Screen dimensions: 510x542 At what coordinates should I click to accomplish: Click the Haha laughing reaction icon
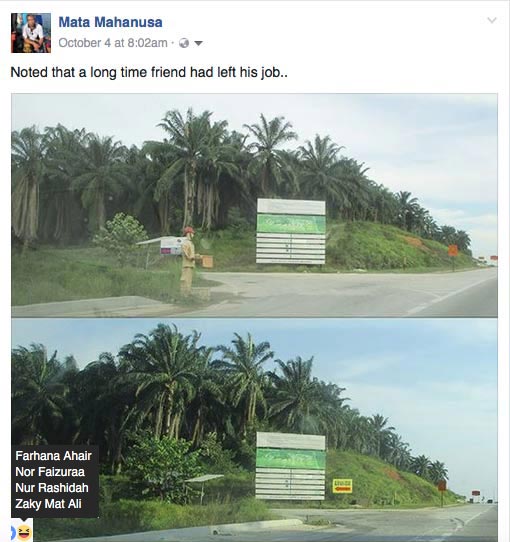coord(24,533)
